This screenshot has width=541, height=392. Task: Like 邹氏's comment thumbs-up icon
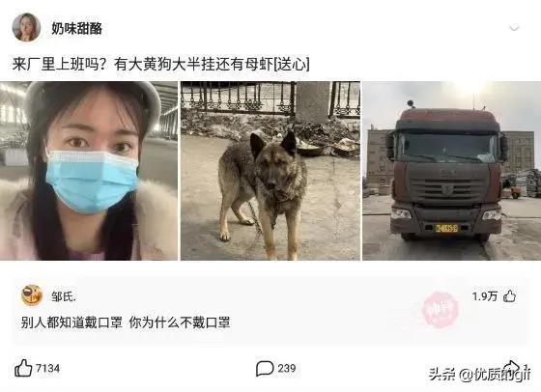click(x=510, y=296)
